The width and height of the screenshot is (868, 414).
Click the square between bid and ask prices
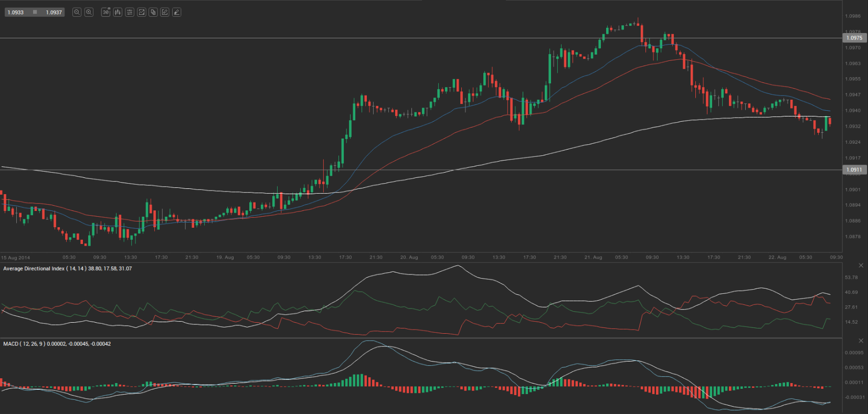pos(35,12)
